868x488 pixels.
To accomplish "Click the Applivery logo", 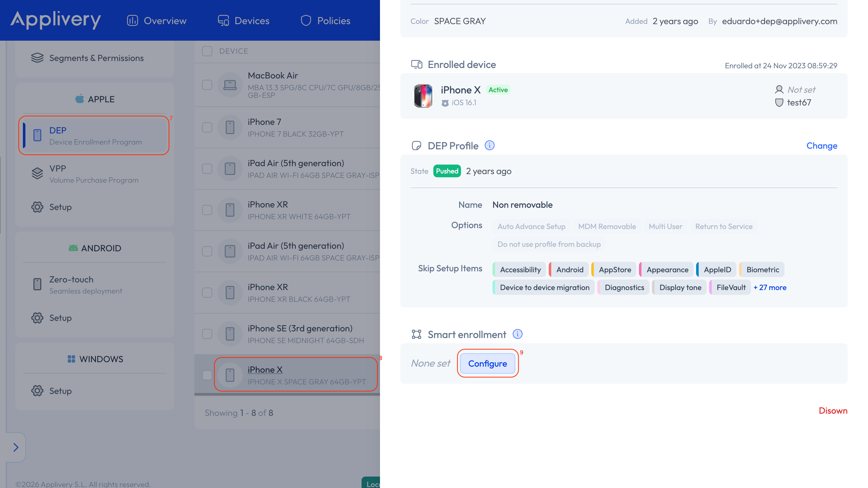I will [56, 20].
